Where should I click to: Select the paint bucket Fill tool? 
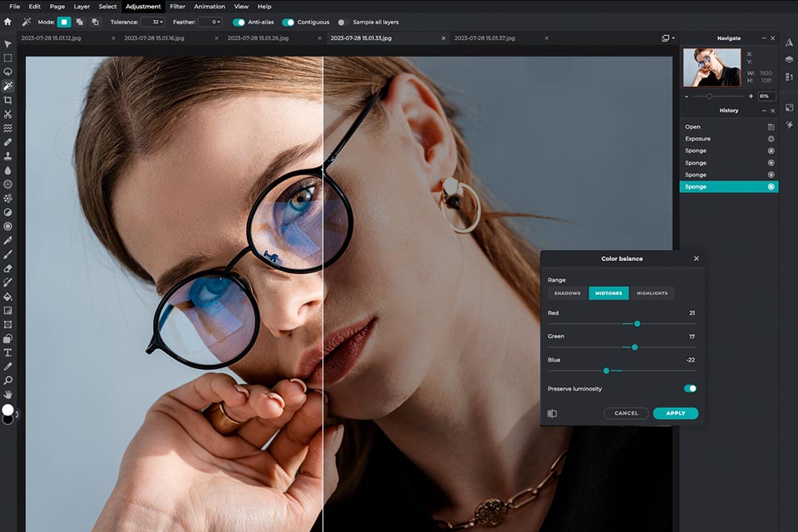pyautogui.click(x=7, y=296)
